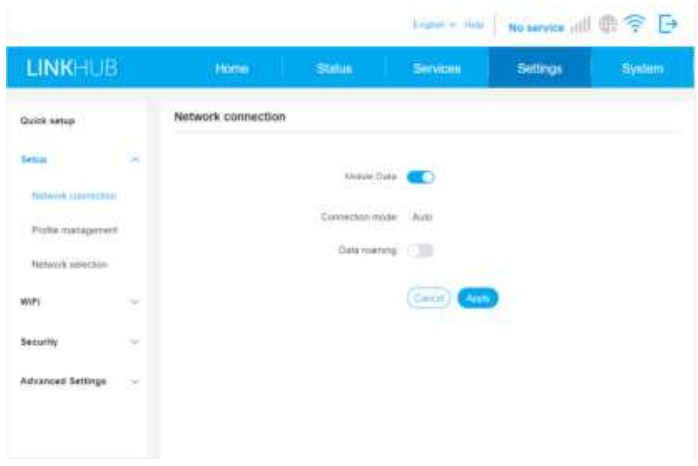Enable the Data roaming switch
The width and height of the screenshot is (698, 466).
[x=421, y=251]
